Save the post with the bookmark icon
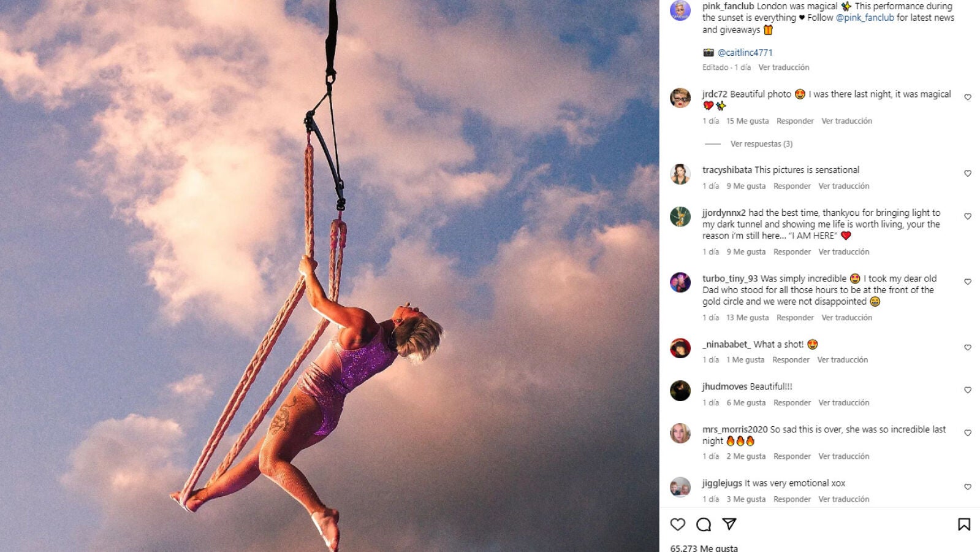The height and width of the screenshot is (552, 980). click(x=964, y=525)
